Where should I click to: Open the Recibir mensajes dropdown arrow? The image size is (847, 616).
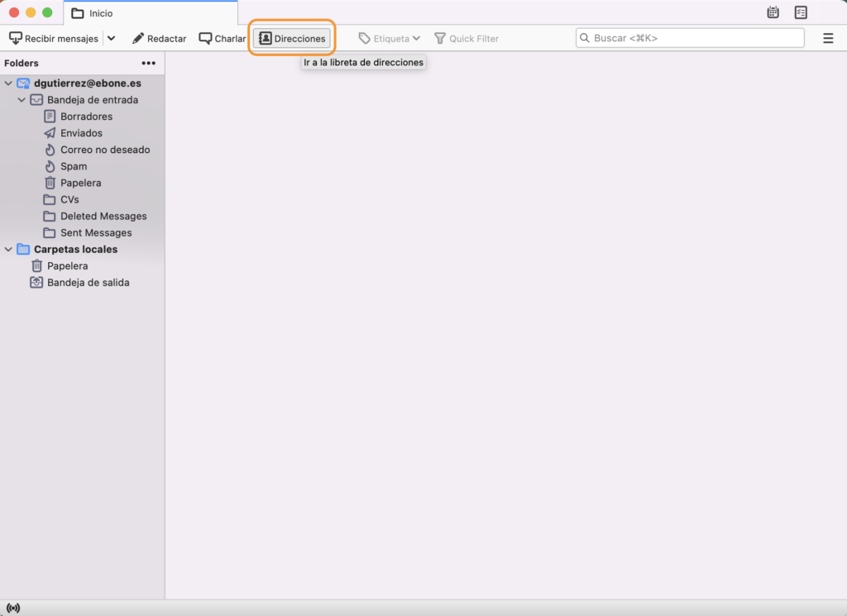pyautogui.click(x=112, y=39)
